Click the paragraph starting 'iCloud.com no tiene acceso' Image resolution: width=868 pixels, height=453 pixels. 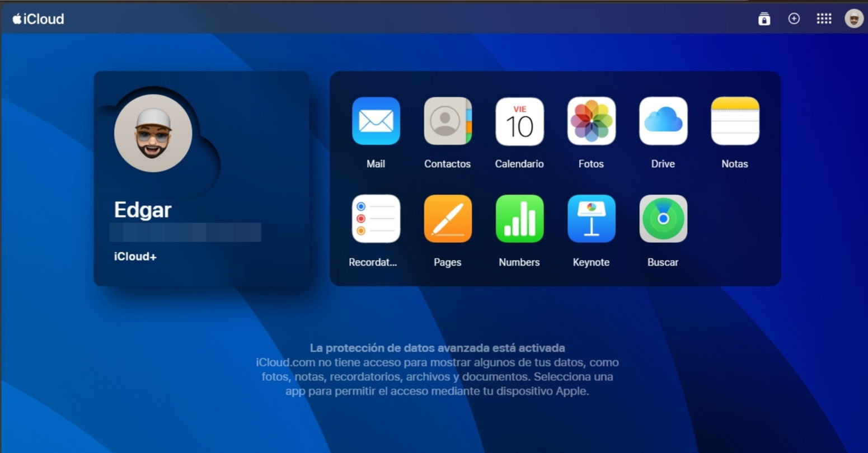click(x=438, y=377)
